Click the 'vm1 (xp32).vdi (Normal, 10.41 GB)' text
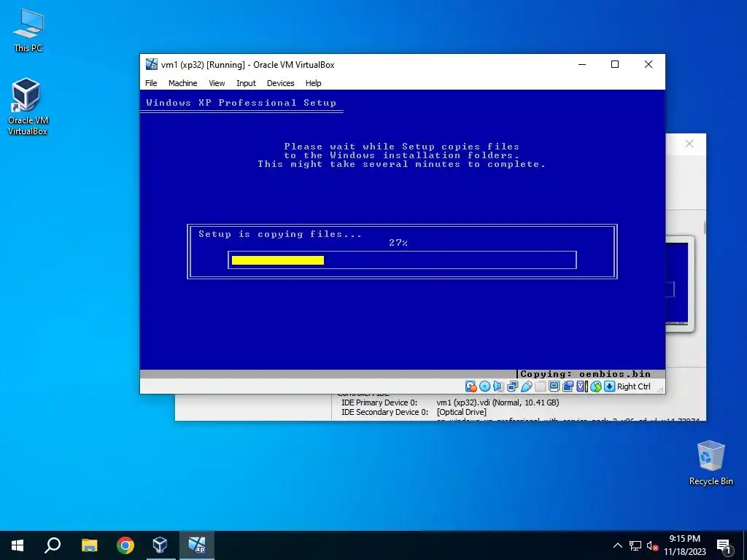 [498, 402]
